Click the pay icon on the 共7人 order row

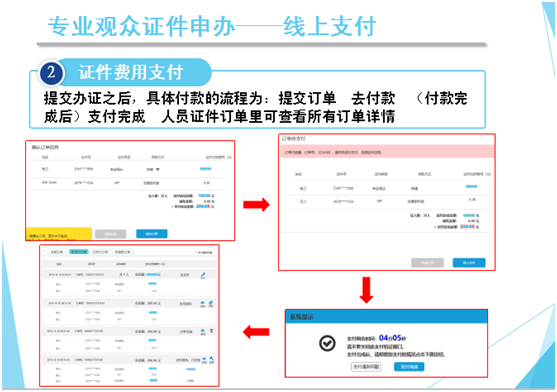click(203, 275)
